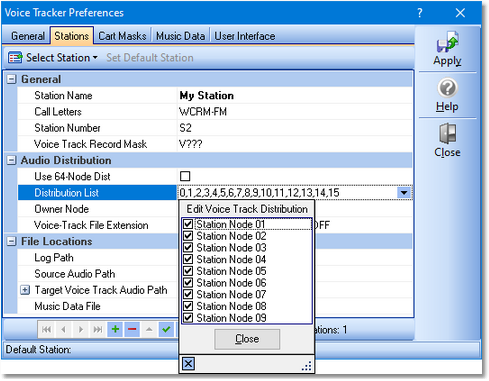Go to last record navigator button
The height and width of the screenshot is (381, 489).
98,330
